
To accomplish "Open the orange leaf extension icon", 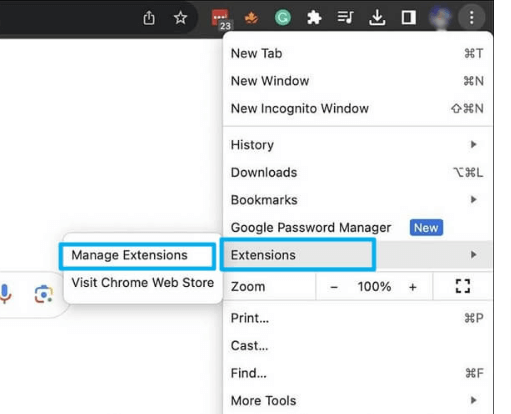I will [x=251, y=18].
